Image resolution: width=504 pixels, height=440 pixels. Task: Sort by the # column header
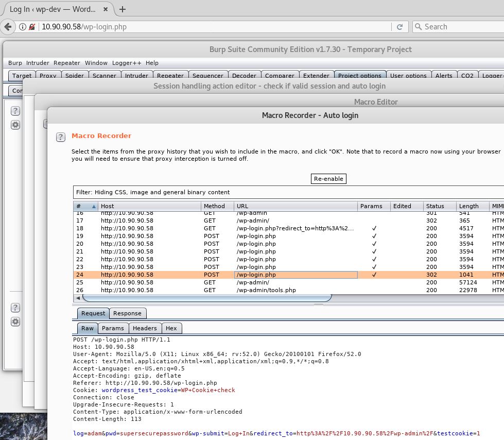(85, 206)
